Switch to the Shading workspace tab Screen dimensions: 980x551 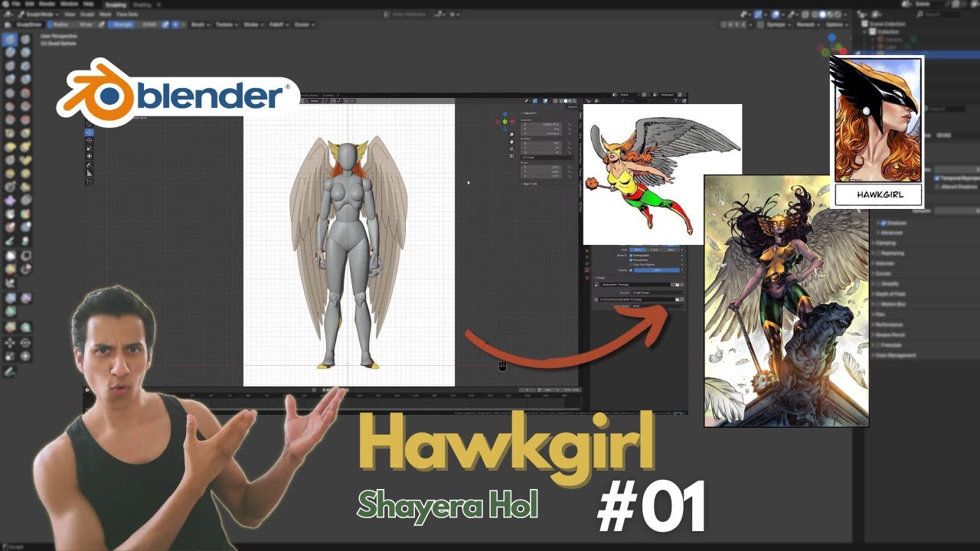click(142, 5)
